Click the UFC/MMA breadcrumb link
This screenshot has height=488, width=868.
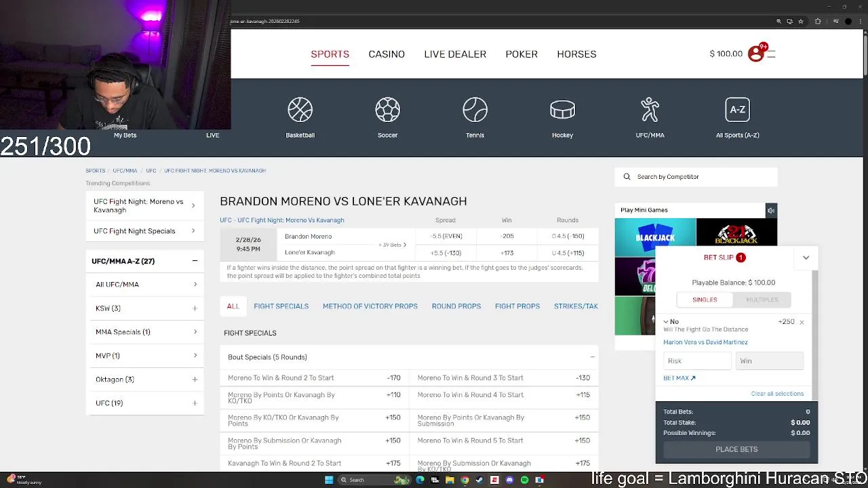click(125, 171)
